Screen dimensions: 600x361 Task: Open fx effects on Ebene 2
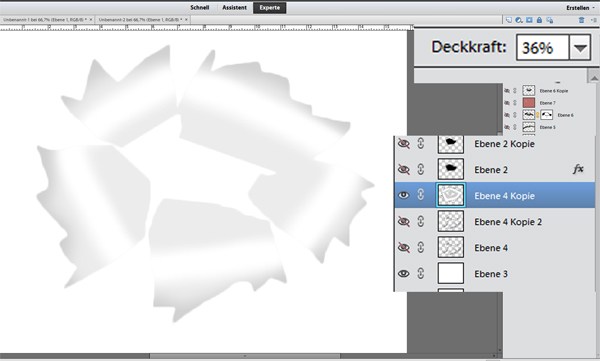coord(578,169)
